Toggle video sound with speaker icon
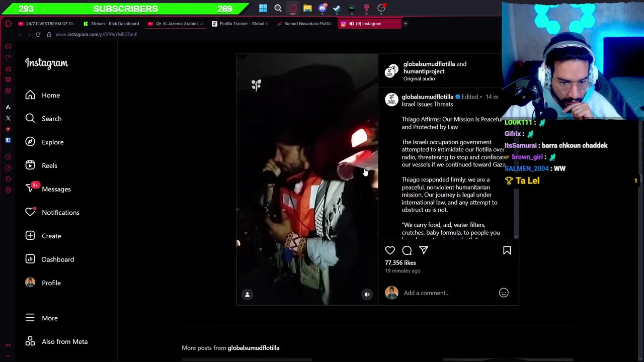This screenshot has width=644, height=362. point(367,295)
